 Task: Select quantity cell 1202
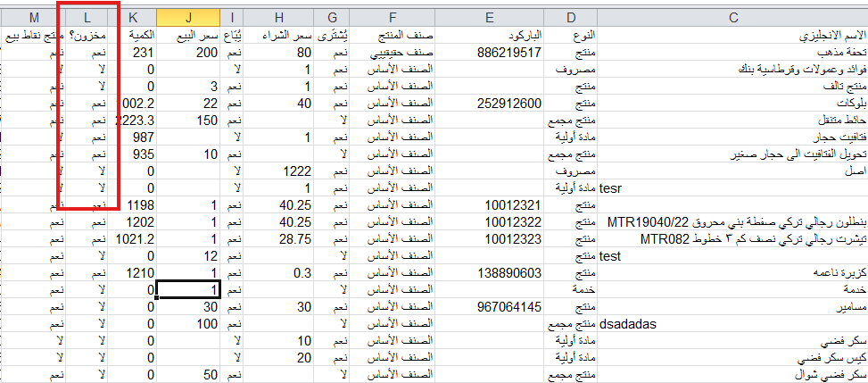click(133, 222)
